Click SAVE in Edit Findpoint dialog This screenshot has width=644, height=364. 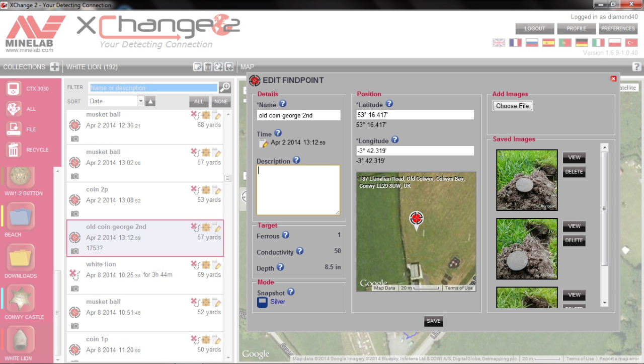pos(433,321)
